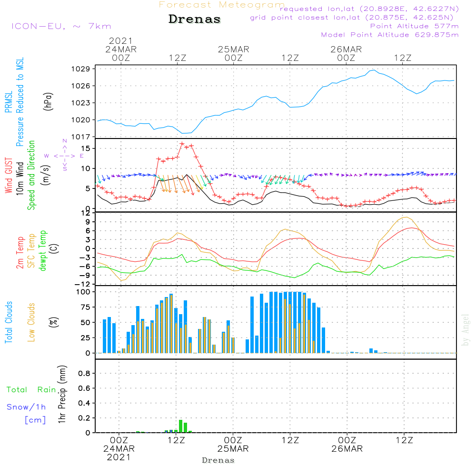Click the orange Low Clouds label
Viewport: 476px width, 476px height.
31,322
